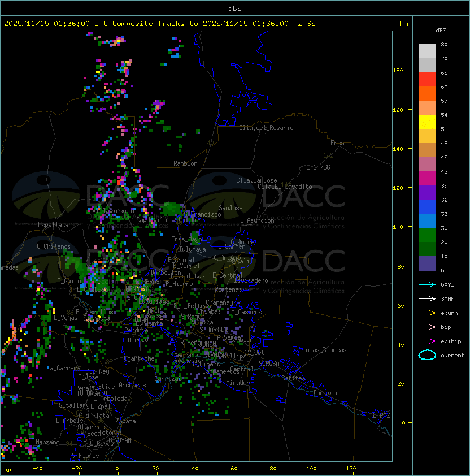Click the 'Capdevila' map label
Screen dimensions: 470x476
tap(152, 220)
